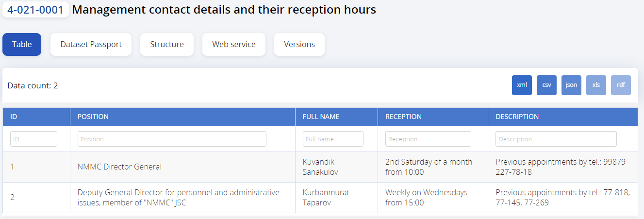Image resolution: width=644 pixels, height=219 pixels.
Task: Open record ID 1 link
Action: [x=12, y=167]
